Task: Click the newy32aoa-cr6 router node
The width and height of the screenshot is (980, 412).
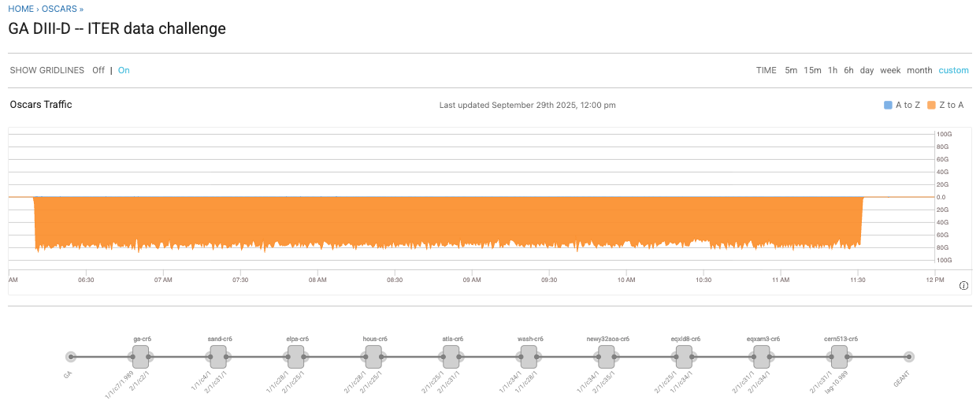Action: click(x=607, y=357)
